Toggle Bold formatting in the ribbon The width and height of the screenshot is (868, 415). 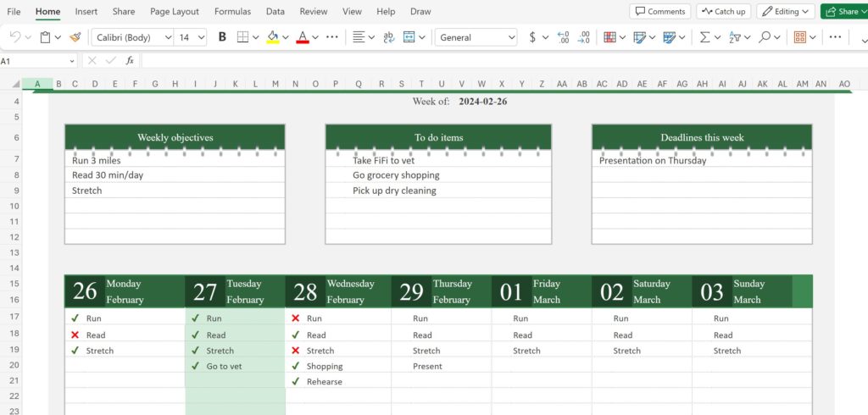tap(222, 37)
